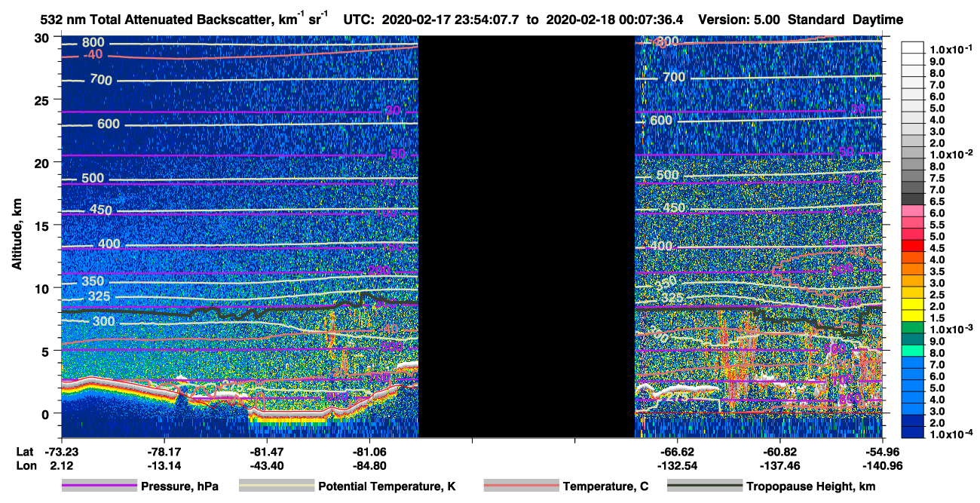980x503 pixels.
Task: Click the magenta Pressure legend line sample
Action: pyautogui.click(x=100, y=486)
